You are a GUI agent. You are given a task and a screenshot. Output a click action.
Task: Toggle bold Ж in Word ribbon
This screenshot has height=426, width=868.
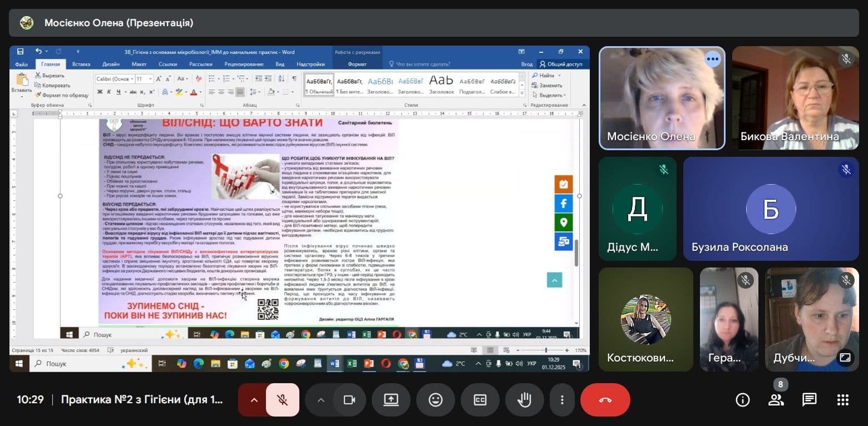pyautogui.click(x=100, y=92)
